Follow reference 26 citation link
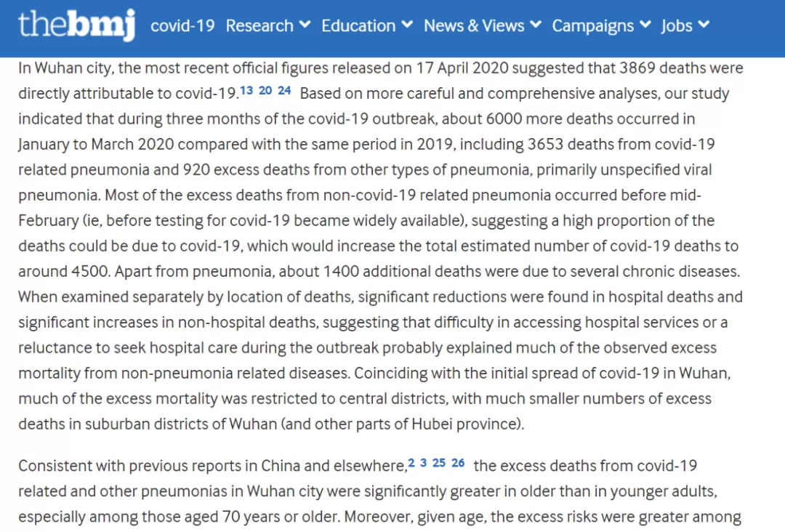785x532 pixels. tap(458, 463)
